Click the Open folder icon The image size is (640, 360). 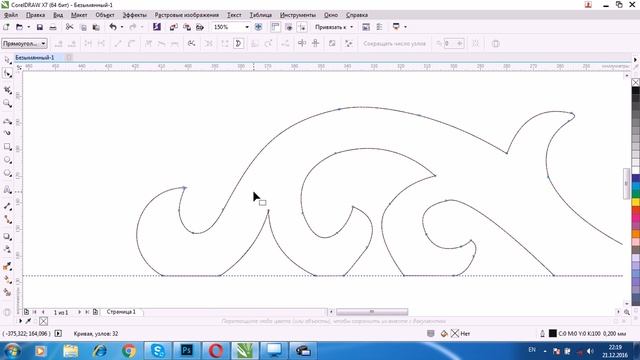(19, 27)
